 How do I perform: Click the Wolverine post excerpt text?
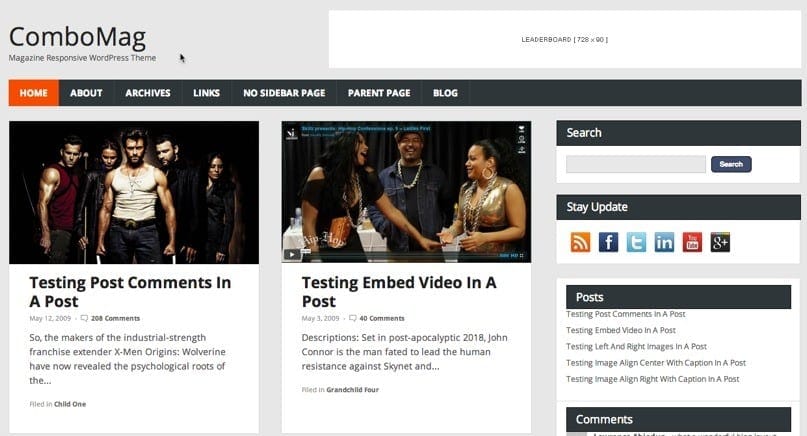tap(128, 359)
